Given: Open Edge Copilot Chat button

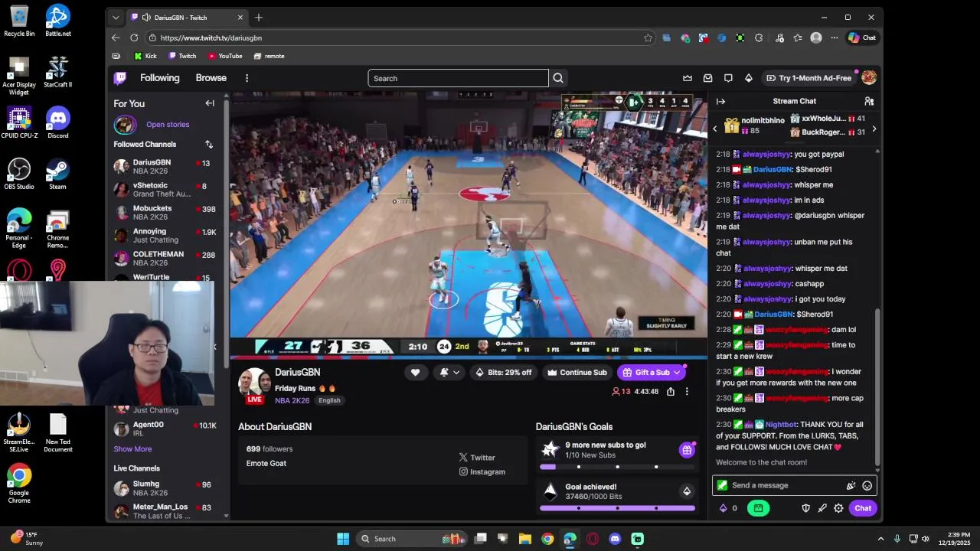Looking at the screenshot, I should click(862, 37).
